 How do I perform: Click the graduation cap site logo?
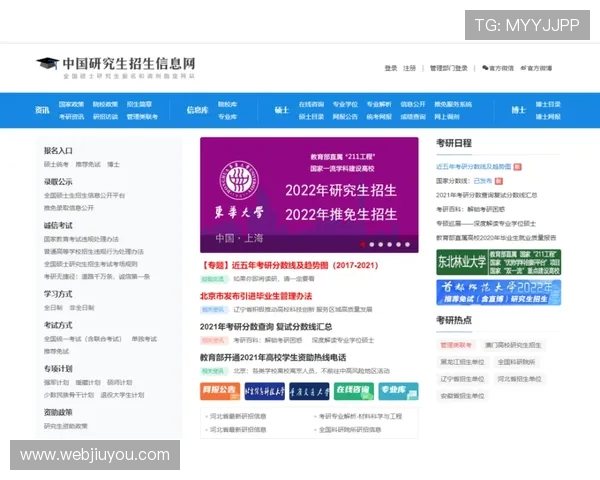point(47,63)
